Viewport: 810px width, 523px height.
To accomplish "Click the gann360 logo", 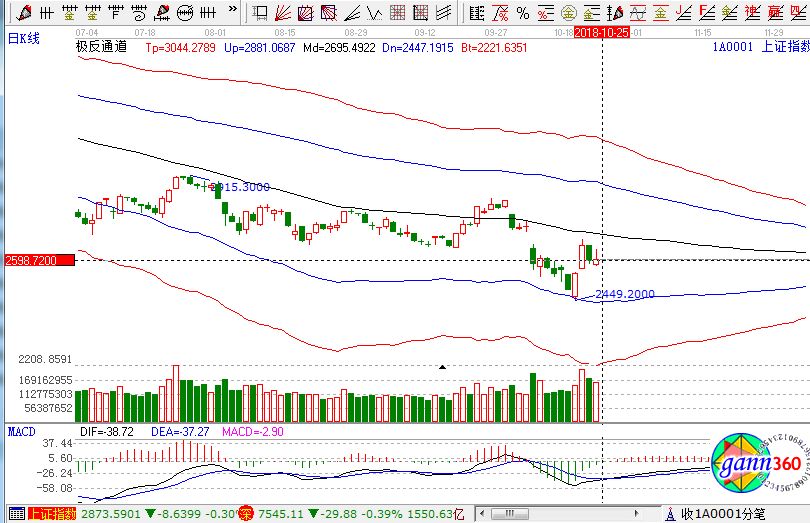I will coord(758,464).
